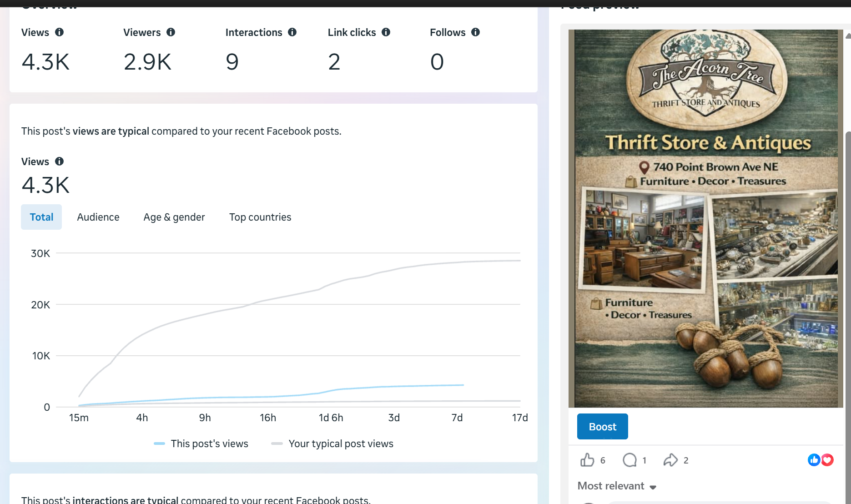
Task: Click the Follows count of 0
Action: (437, 62)
